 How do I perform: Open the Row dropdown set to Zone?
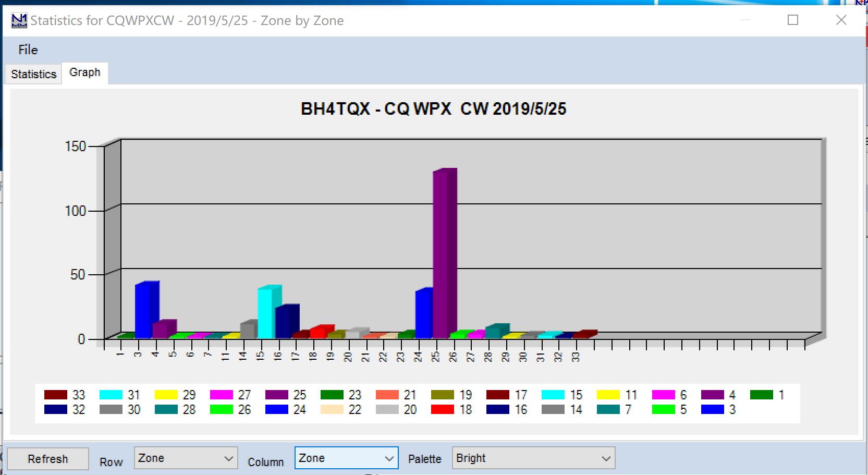[186, 458]
